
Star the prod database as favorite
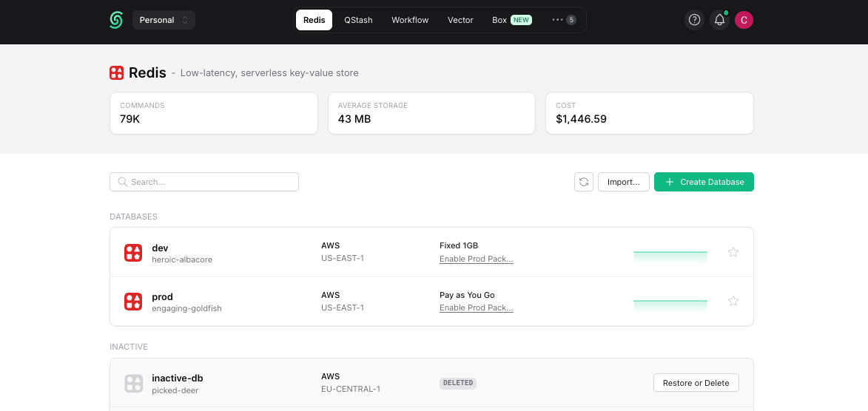pyautogui.click(x=733, y=301)
